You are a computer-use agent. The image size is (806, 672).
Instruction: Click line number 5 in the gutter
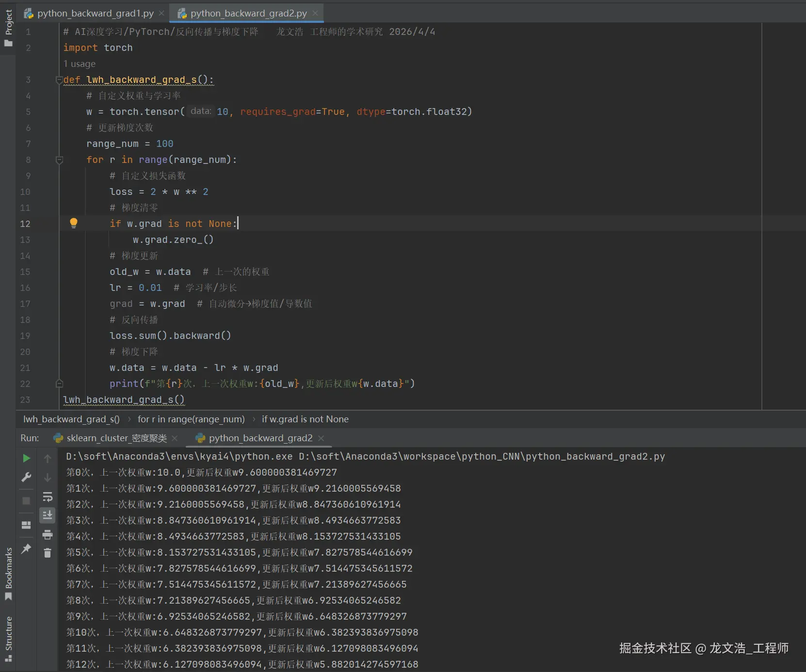pos(28,112)
